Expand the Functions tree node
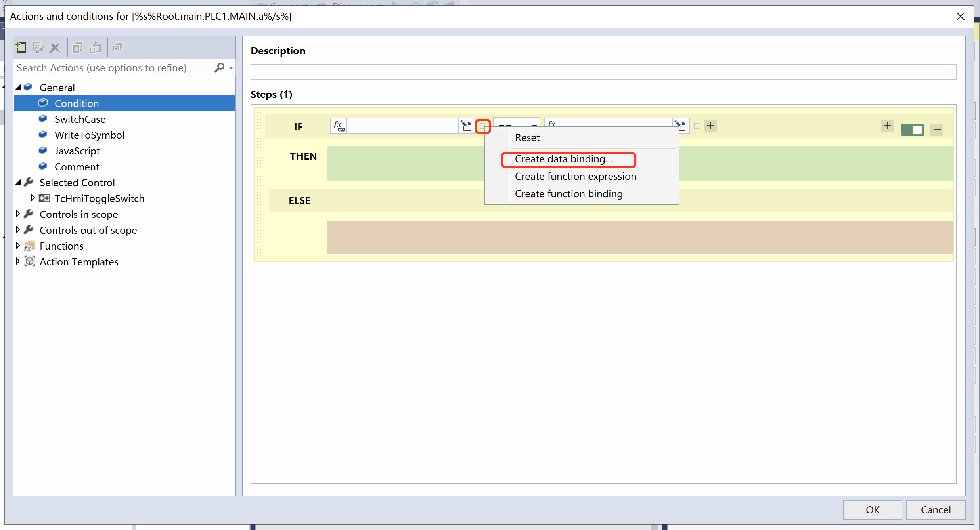980x530 pixels. (18, 246)
